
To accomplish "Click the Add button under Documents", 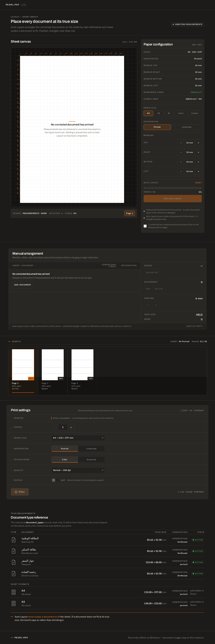I will tap(148, 289).
